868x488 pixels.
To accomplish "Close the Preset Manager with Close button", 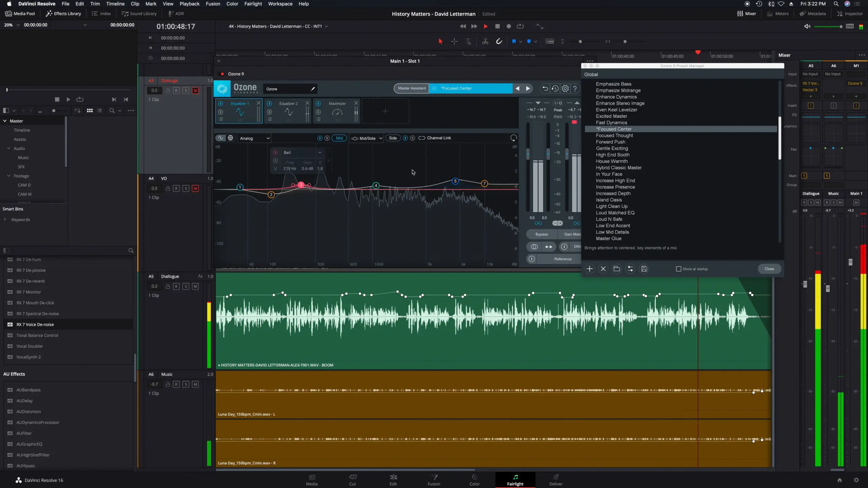I will click(769, 269).
